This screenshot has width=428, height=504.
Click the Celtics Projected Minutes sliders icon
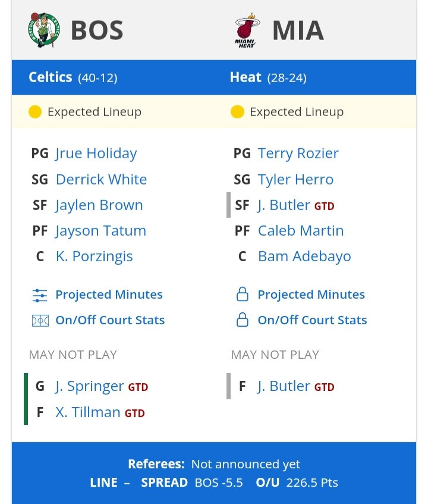point(40,295)
